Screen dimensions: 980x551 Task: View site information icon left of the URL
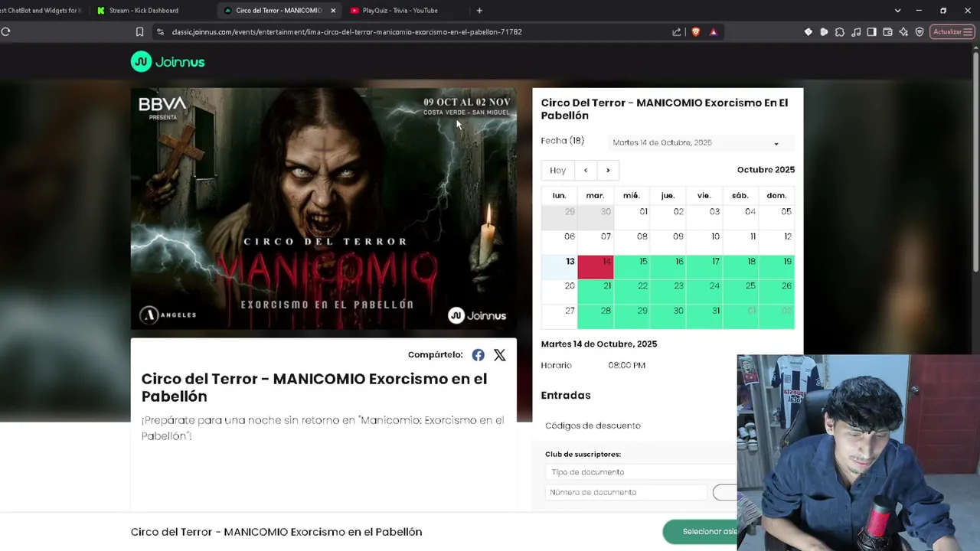click(x=160, y=32)
